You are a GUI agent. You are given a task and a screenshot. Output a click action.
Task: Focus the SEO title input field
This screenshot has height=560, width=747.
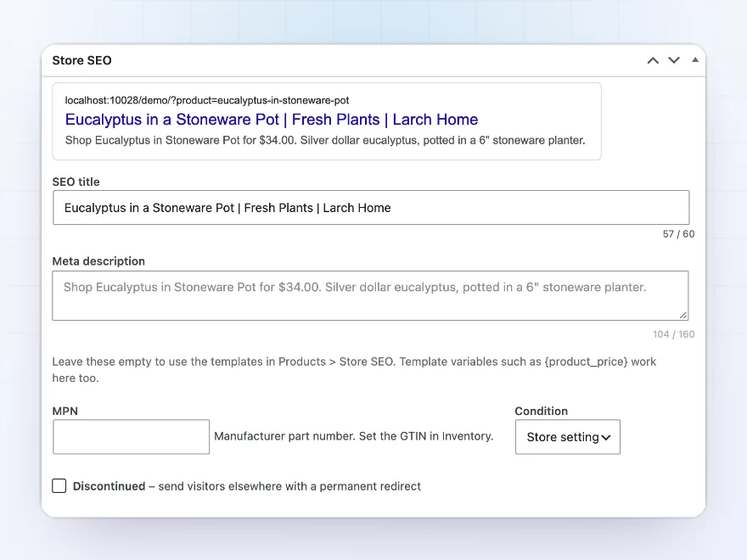371,208
